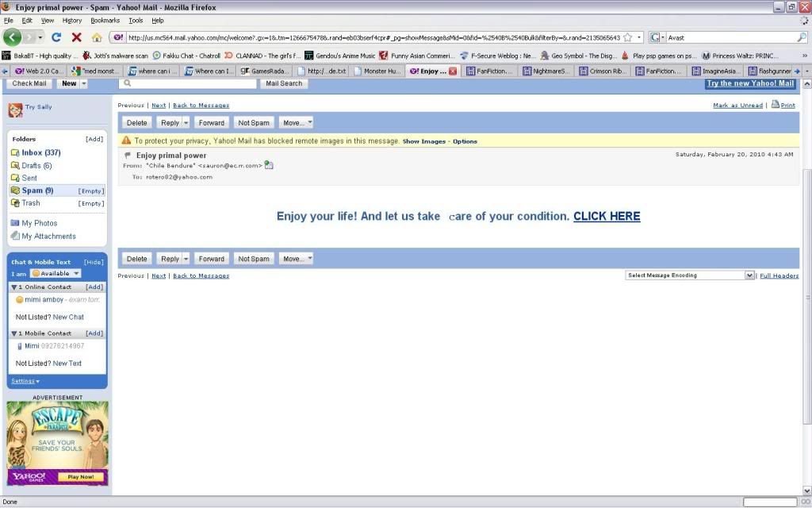
Task: Click the search magnifier in the browser search box
Action: click(x=802, y=37)
